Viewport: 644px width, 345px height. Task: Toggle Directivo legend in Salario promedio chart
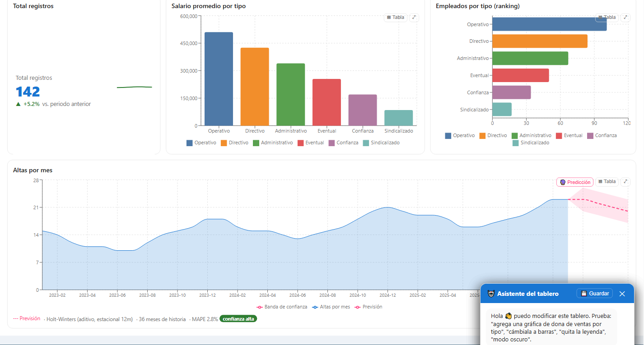234,143
